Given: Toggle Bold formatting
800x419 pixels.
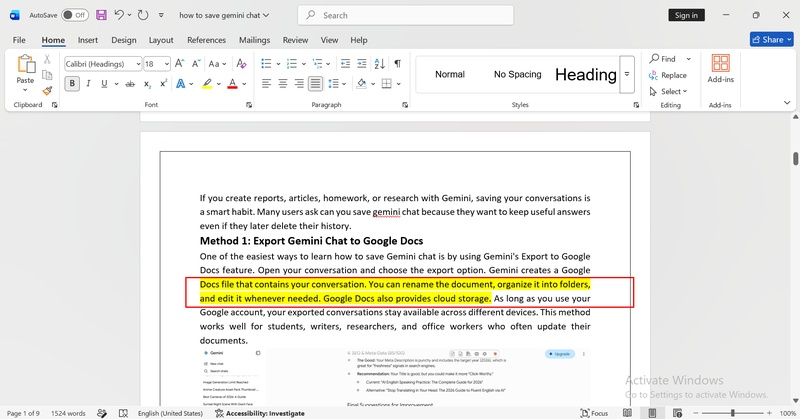Looking at the screenshot, I should tap(72, 84).
